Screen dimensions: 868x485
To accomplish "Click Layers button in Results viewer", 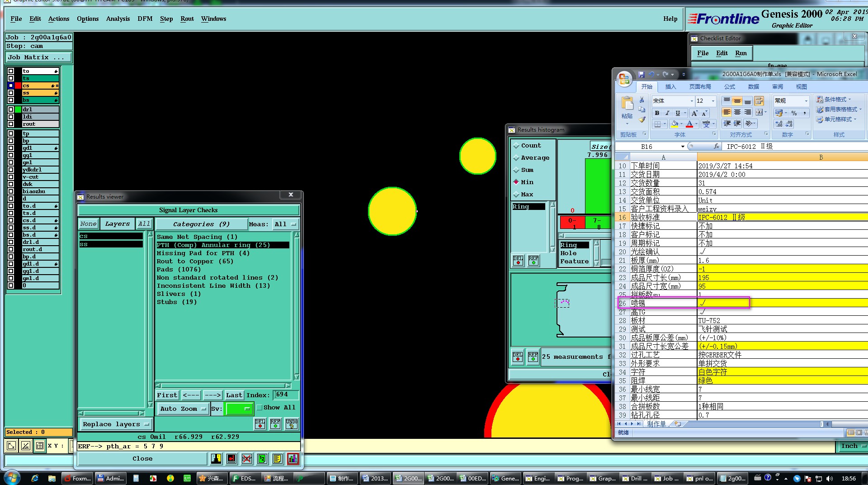I will (118, 224).
